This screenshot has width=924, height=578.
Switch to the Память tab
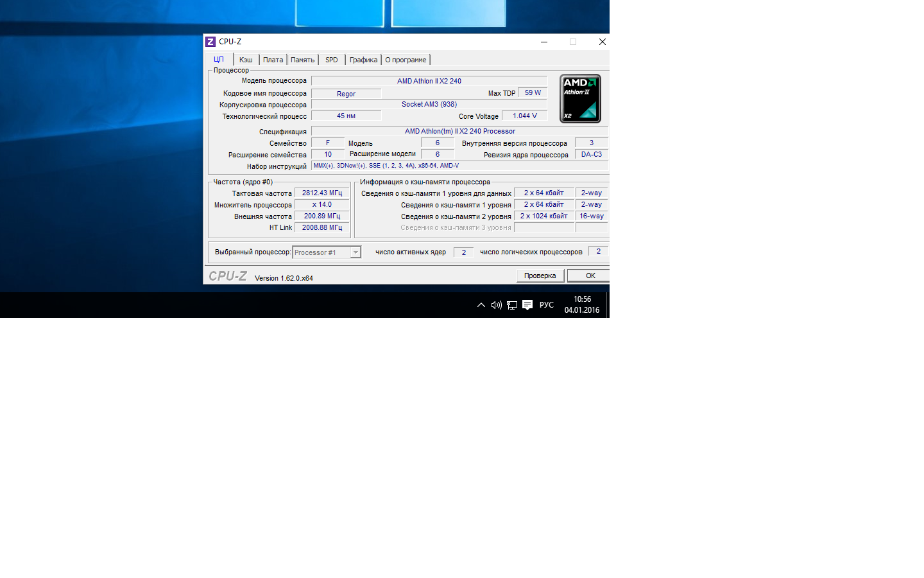pyautogui.click(x=302, y=60)
